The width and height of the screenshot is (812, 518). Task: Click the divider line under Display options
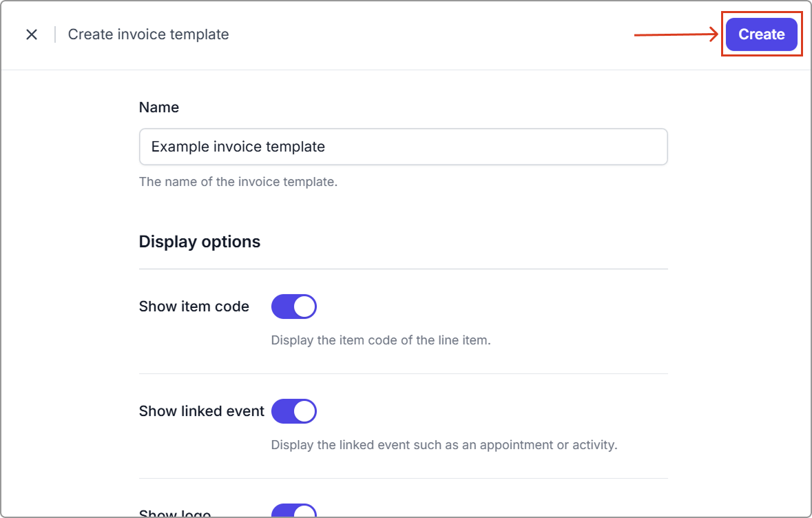[x=403, y=269]
